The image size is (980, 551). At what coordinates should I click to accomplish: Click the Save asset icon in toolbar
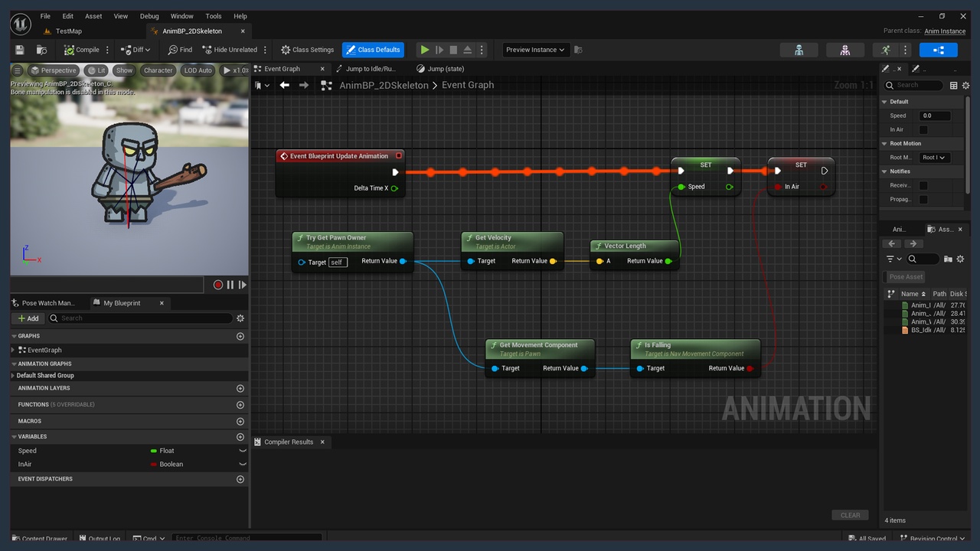click(x=20, y=50)
